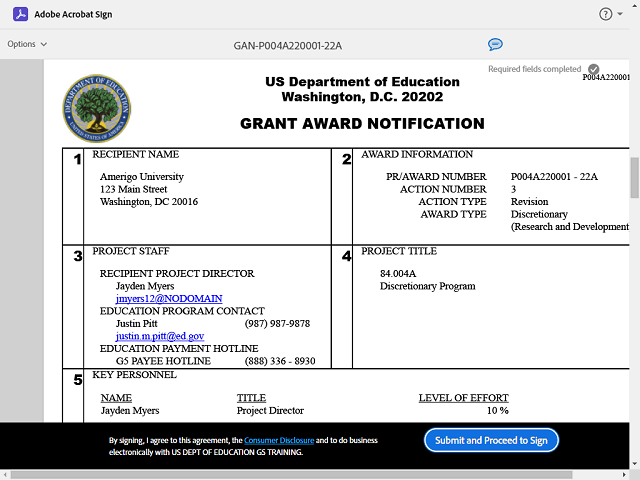Click the Adobe Acrobat Sign logo icon

[x=20, y=14]
